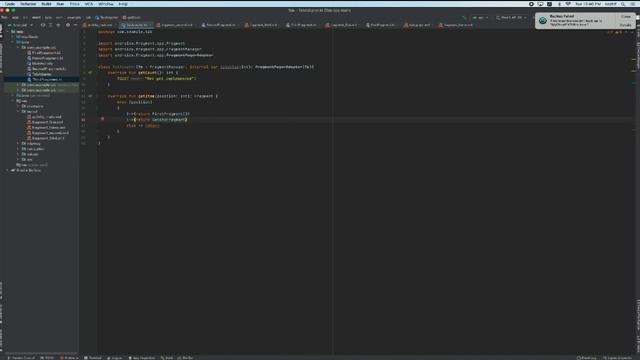The image size is (640, 360).
Task: Click the macOS Wi-Fi status icon
Action: click(x=568, y=4)
